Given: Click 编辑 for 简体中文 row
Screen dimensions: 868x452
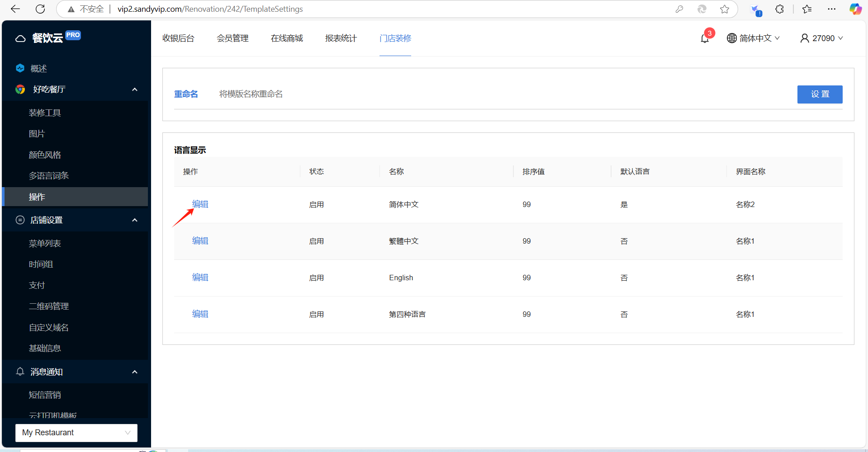Looking at the screenshot, I should coord(200,204).
